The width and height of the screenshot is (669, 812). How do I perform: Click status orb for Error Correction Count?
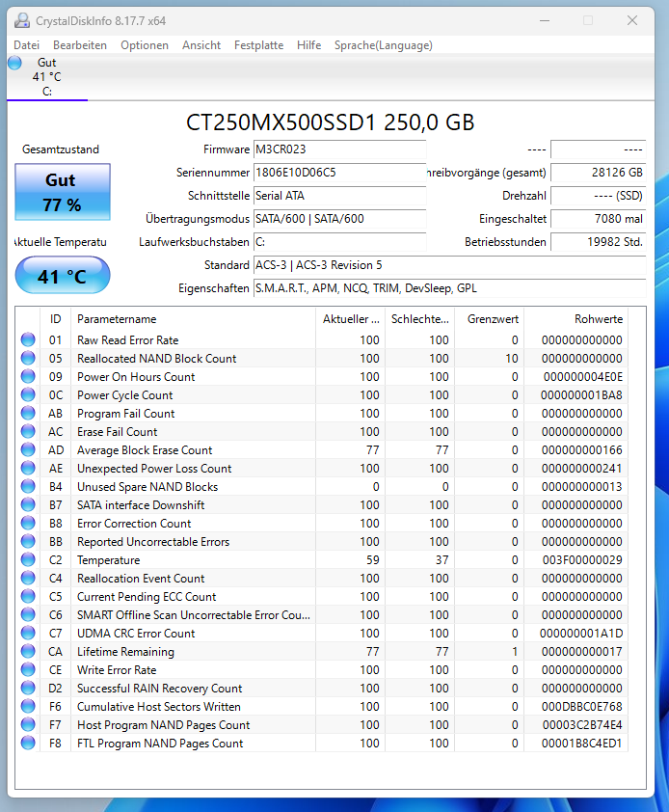pos(28,523)
